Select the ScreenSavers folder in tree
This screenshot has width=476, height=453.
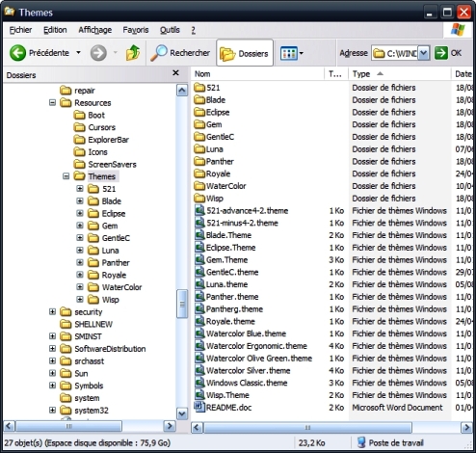coord(105,164)
